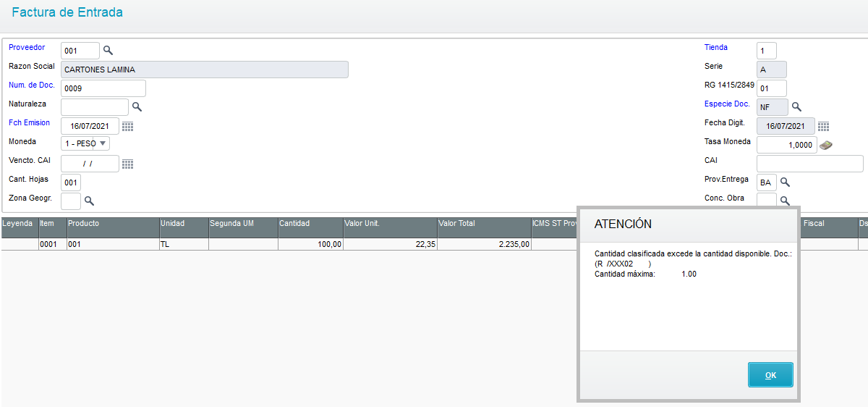
Task: Open Proveedor search magnifier icon
Action: [108, 51]
